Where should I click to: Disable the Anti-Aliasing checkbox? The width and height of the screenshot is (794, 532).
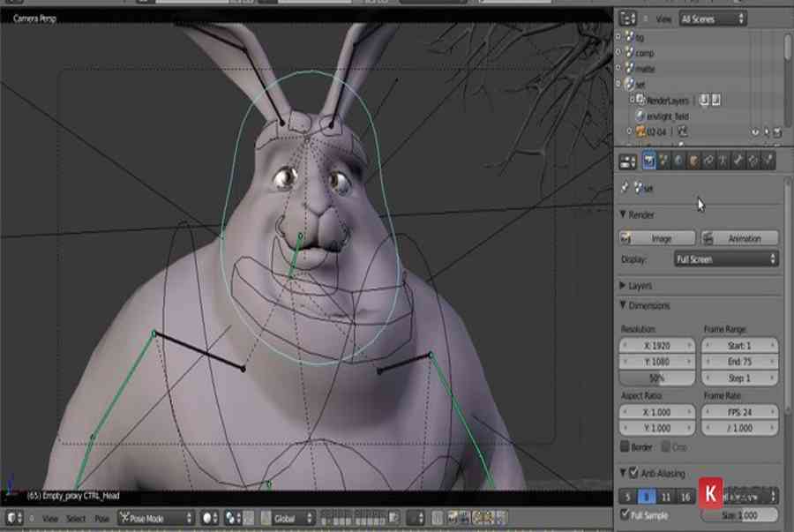(634, 474)
